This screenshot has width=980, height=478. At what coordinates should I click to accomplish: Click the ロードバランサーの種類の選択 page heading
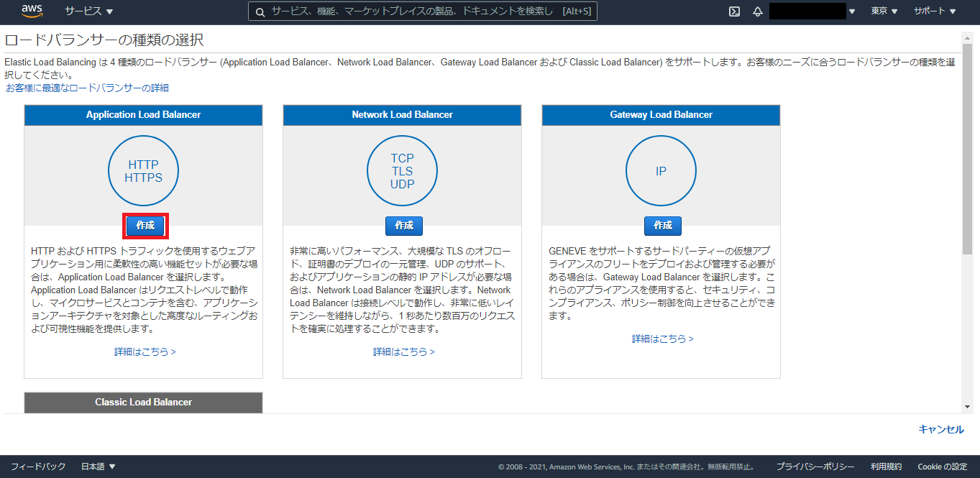(104, 40)
